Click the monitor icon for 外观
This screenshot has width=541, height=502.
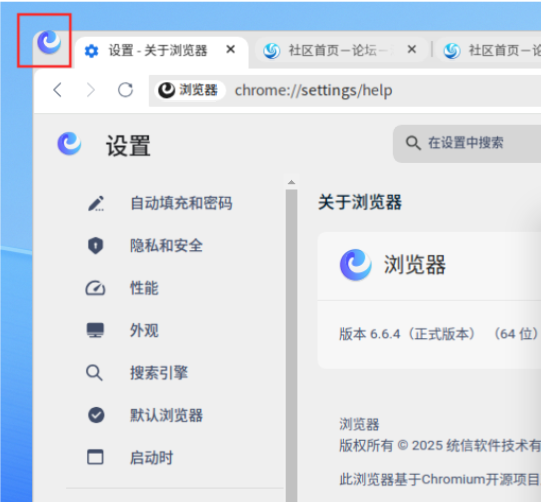click(x=95, y=330)
